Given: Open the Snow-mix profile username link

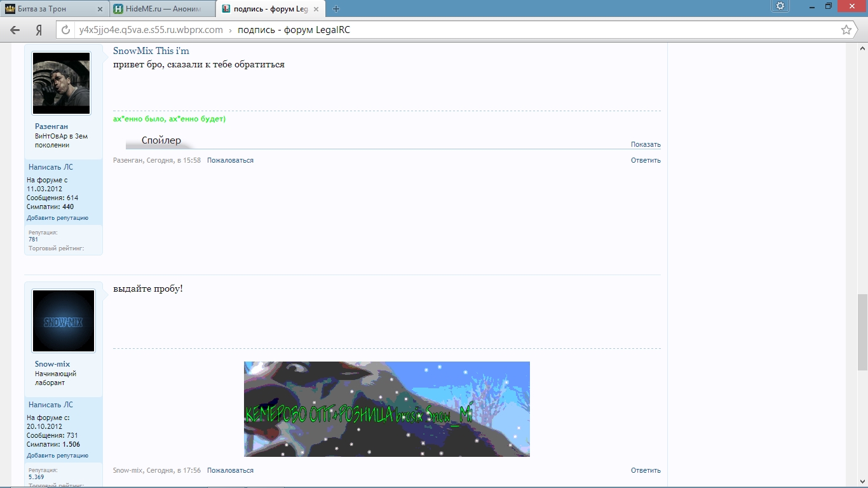Looking at the screenshot, I should click(53, 364).
